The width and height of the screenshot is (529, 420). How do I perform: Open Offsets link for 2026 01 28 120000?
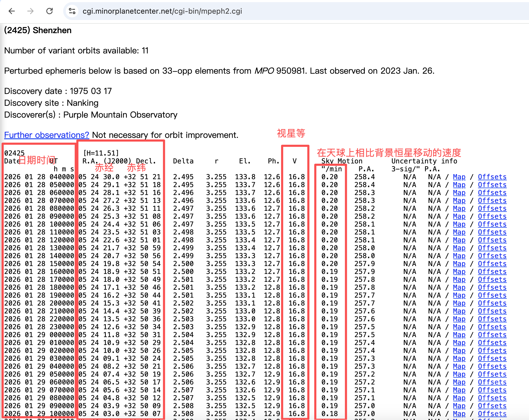[x=492, y=240]
